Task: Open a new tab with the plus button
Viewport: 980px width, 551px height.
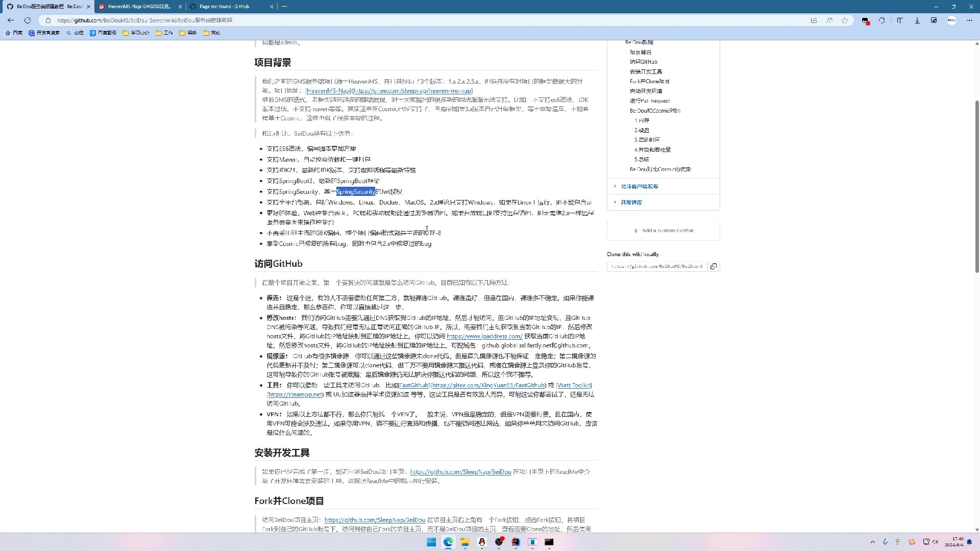Action: (x=284, y=7)
